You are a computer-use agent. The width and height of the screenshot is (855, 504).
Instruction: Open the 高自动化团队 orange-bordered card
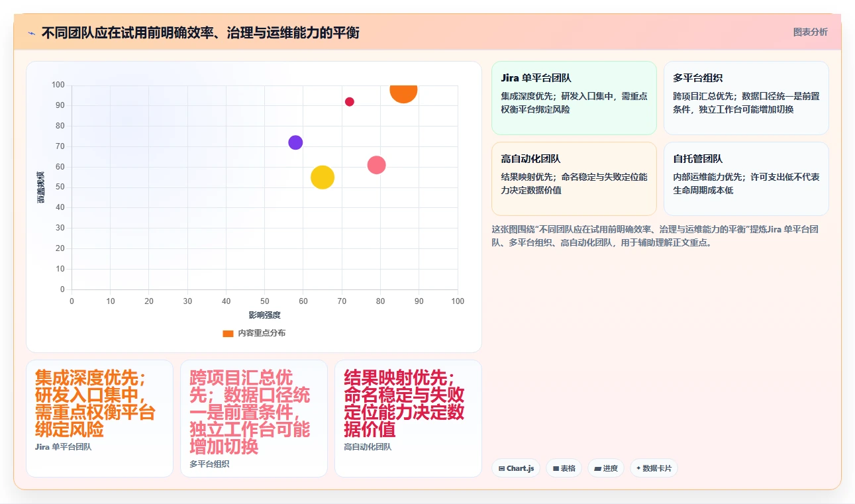[574, 179]
